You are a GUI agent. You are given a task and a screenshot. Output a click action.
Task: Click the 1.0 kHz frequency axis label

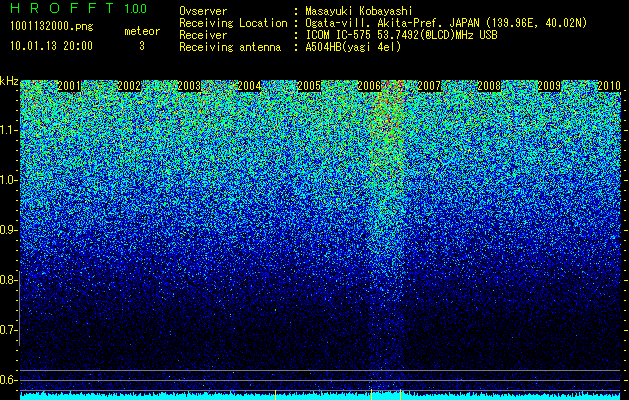(x=9, y=180)
